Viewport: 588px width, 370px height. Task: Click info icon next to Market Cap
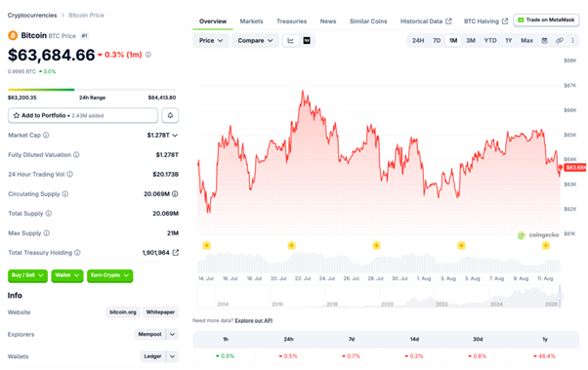click(46, 135)
